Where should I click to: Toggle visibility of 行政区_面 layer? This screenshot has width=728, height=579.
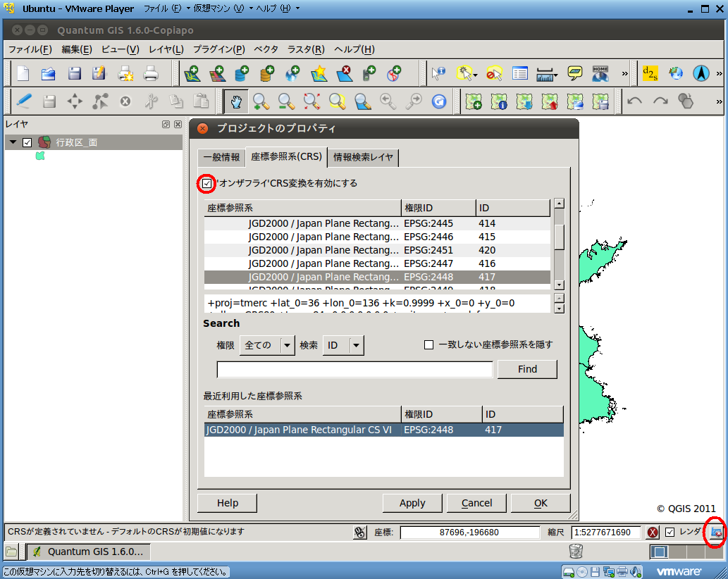27,142
